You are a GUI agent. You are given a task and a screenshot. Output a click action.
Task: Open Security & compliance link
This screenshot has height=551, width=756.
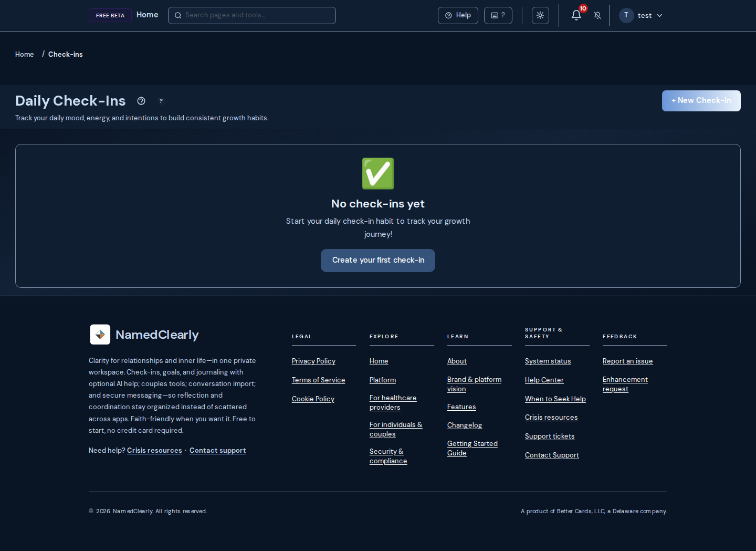[x=388, y=456]
